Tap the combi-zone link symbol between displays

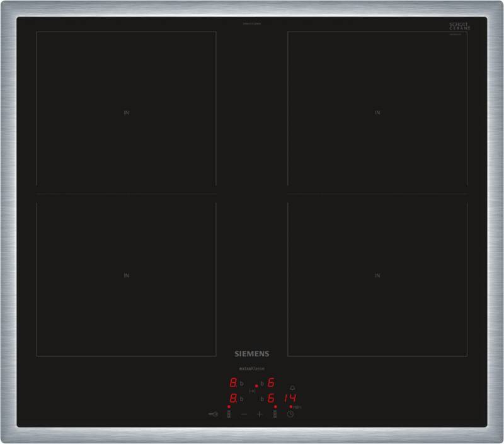click(252, 391)
